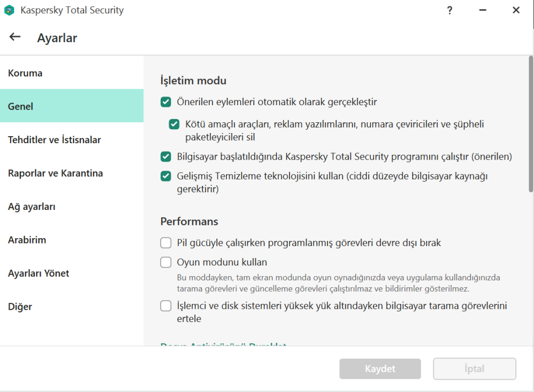Image resolution: width=534 pixels, height=392 pixels.
Task: Click the Kaspersky shield logo icon
Action: [x=9, y=10]
